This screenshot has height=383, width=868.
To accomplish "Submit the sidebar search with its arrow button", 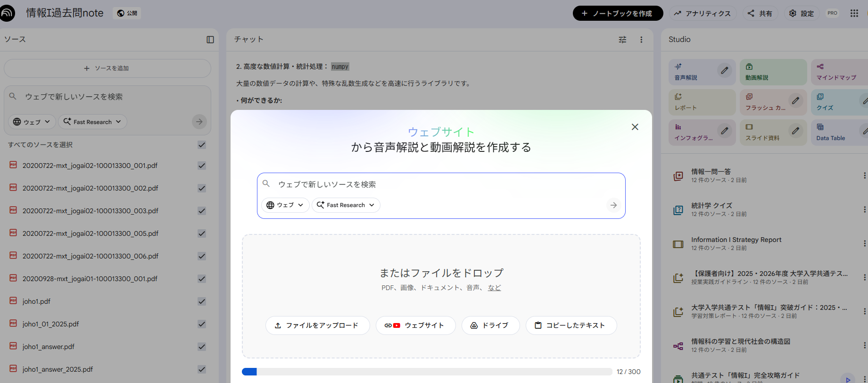I will point(199,122).
